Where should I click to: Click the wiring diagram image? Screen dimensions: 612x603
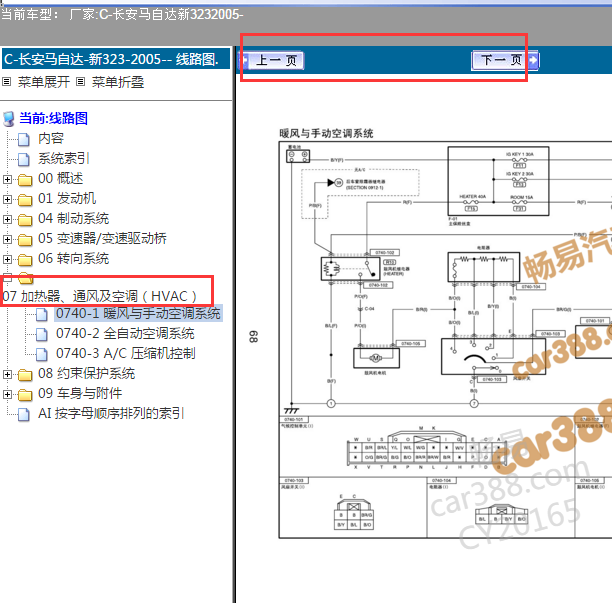tap(445, 340)
